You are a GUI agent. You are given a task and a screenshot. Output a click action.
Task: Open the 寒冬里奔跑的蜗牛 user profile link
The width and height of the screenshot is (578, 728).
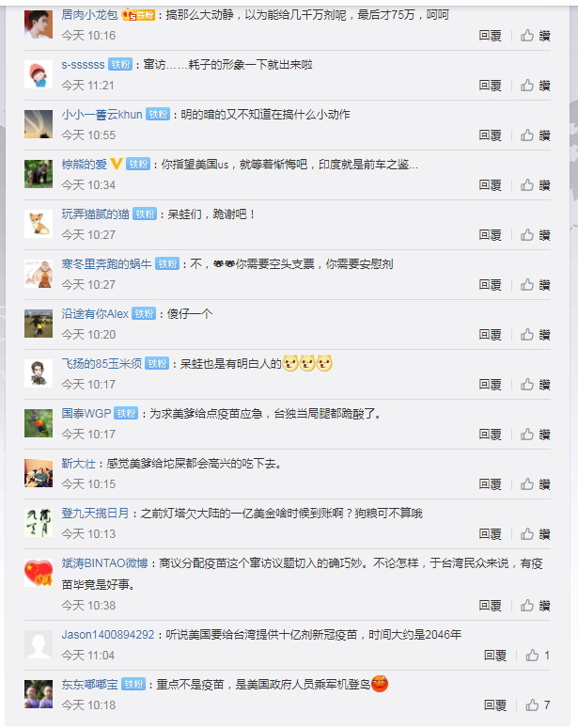[x=107, y=264]
